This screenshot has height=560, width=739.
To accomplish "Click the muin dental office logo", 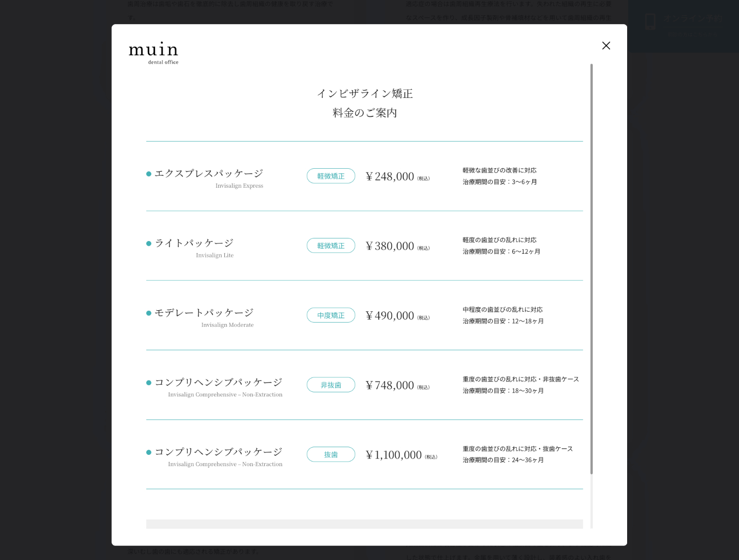I will click(x=153, y=53).
